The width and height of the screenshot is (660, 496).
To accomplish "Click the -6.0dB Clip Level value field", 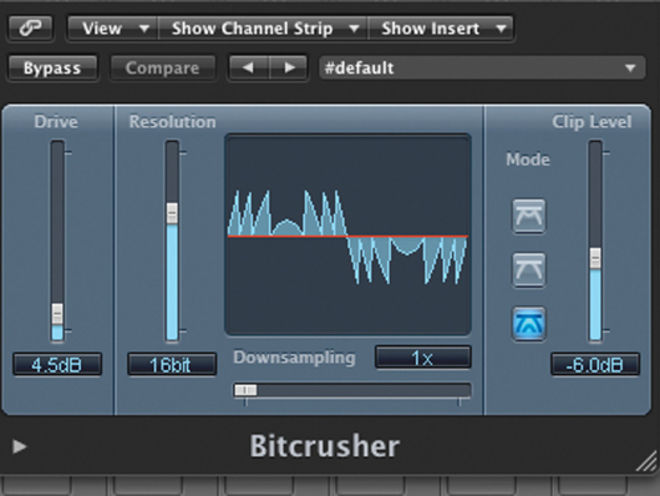I will [x=595, y=365].
